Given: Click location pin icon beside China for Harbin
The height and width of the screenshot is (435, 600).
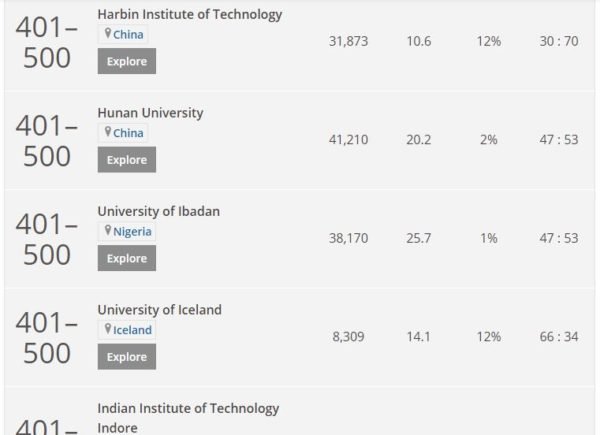Looking at the screenshot, I should [107, 34].
